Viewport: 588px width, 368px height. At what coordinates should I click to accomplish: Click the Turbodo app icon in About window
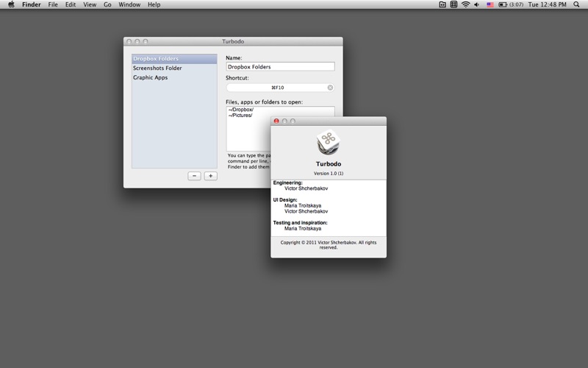[328, 142]
